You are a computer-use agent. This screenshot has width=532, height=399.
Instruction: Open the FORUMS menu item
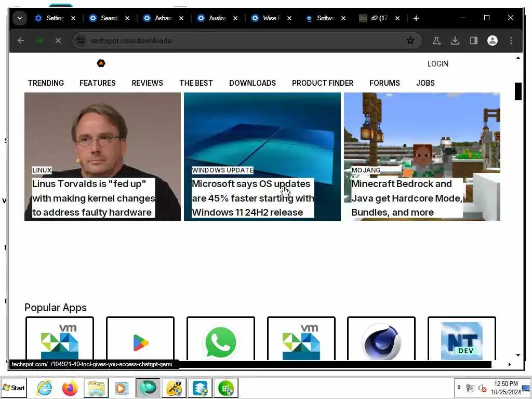384,83
